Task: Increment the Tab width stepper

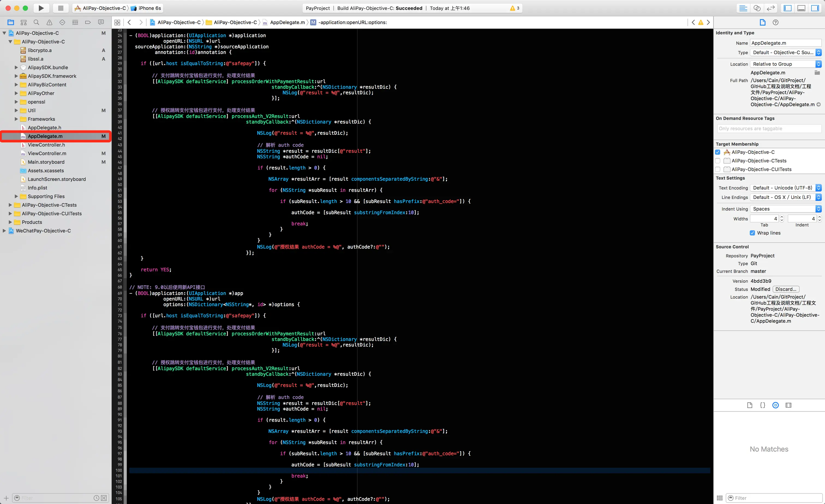Action: coord(782,217)
